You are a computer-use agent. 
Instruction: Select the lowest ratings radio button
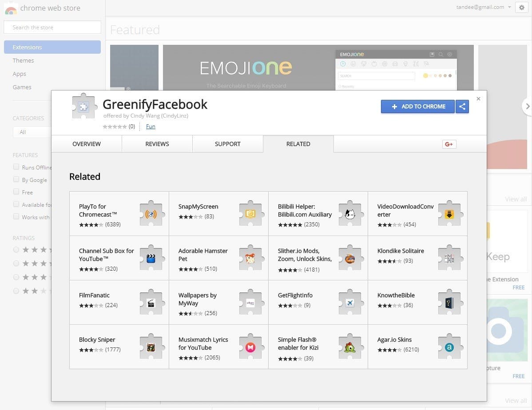pyautogui.click(x=16, y=291)
